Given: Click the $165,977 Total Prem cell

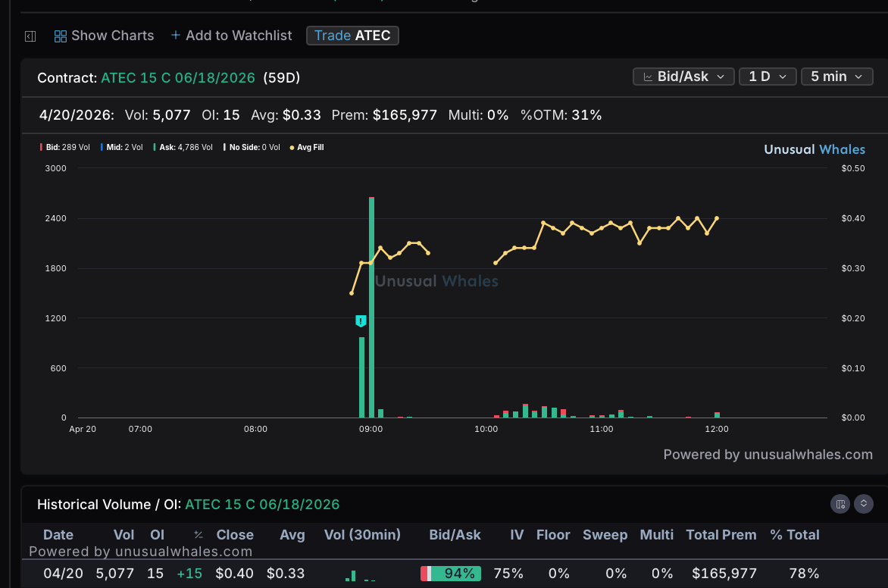Looking at the screenshot, I should pyautogui.click(x=724, y=574).
